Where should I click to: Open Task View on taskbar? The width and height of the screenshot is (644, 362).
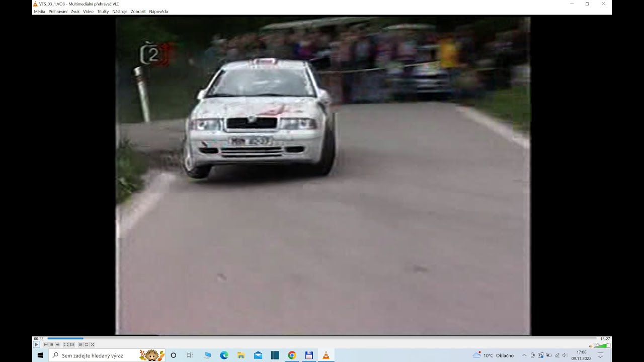coord(190,355)
